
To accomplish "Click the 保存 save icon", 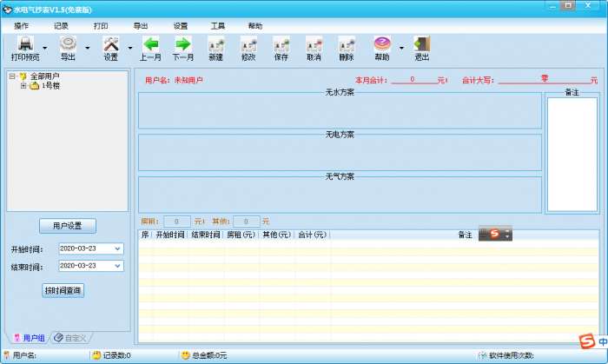I will [281, 47].
